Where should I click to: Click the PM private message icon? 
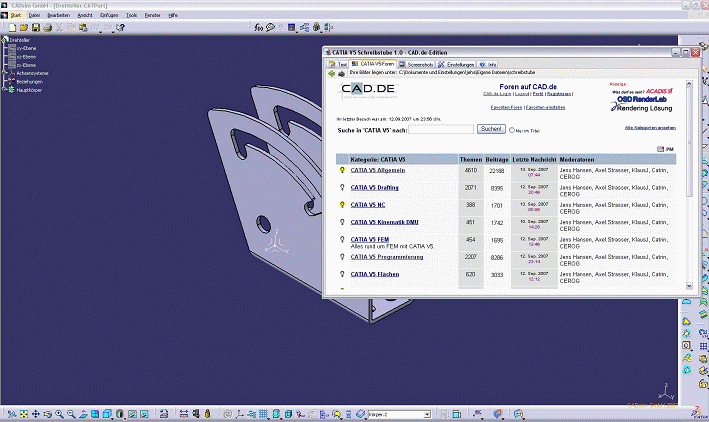coord(665,149)
